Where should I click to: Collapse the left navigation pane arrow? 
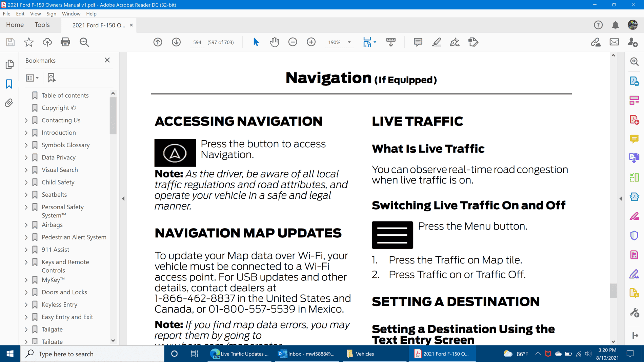[x=123, y=199]
